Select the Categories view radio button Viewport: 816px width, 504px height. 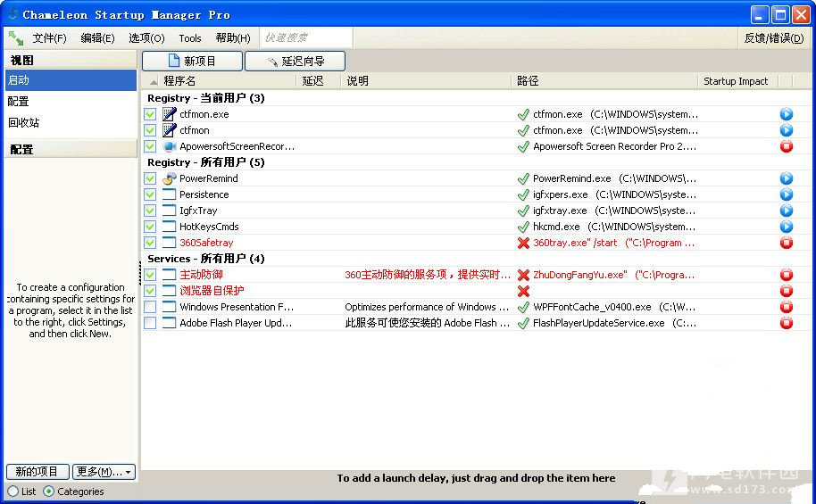point(48,491)
